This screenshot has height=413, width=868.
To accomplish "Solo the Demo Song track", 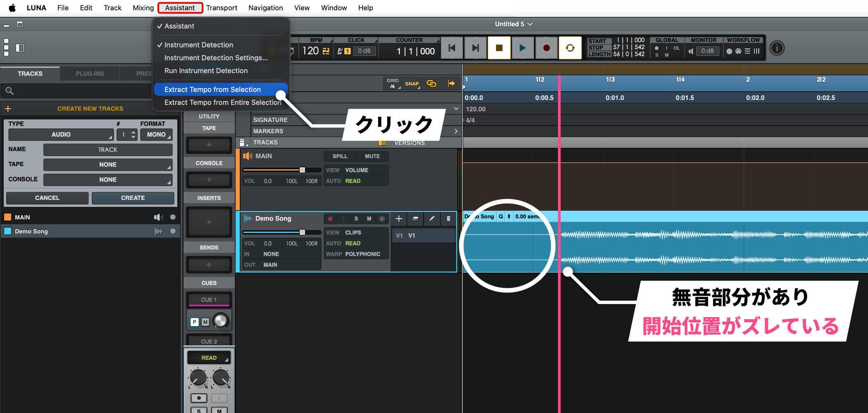I will tap(356, 219).
